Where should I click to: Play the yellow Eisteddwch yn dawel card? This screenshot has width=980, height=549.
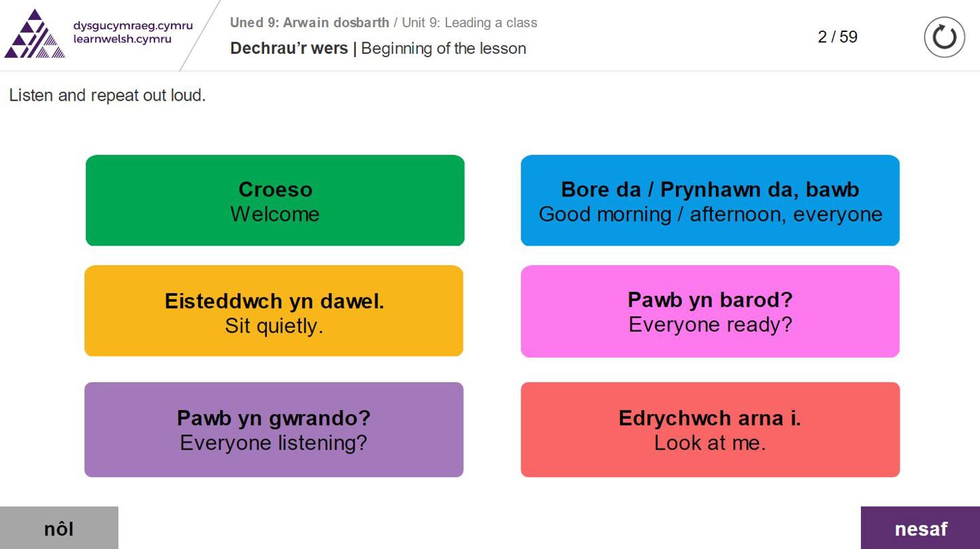[274, 311]
